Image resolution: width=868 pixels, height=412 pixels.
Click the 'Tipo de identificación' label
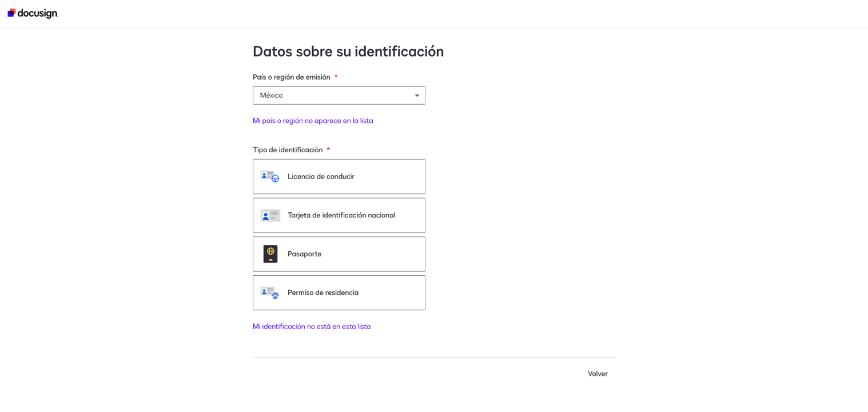tap(288, 150)
